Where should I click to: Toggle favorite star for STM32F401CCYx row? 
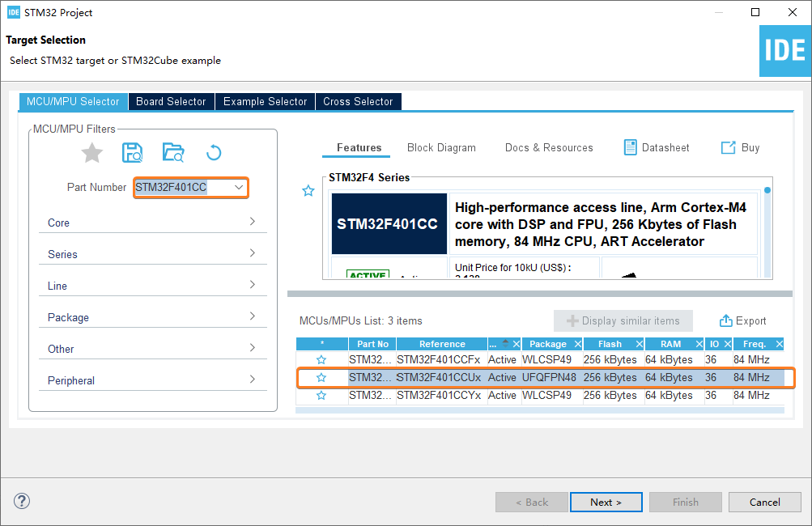coord(321,396)
